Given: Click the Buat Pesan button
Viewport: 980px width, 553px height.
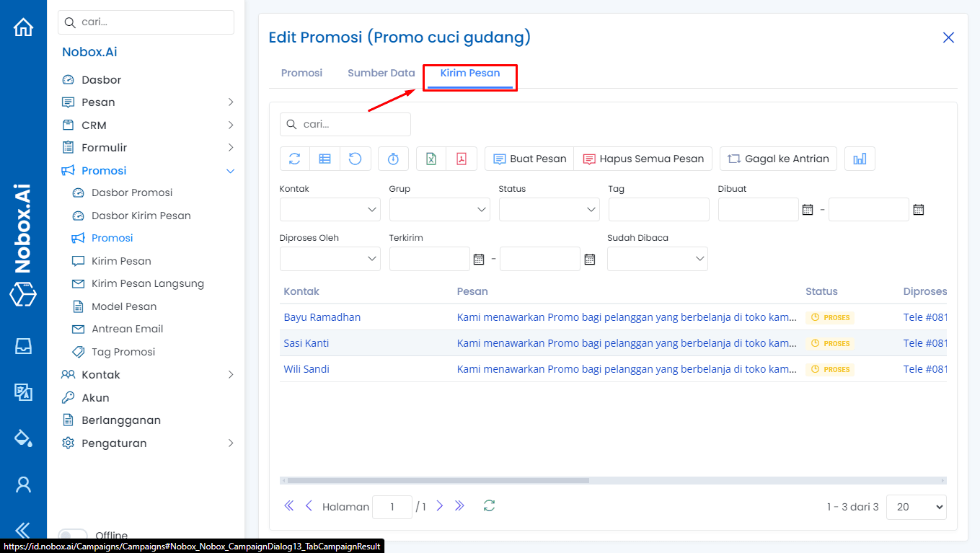Looking at the screenshot, I should [529, 159].
